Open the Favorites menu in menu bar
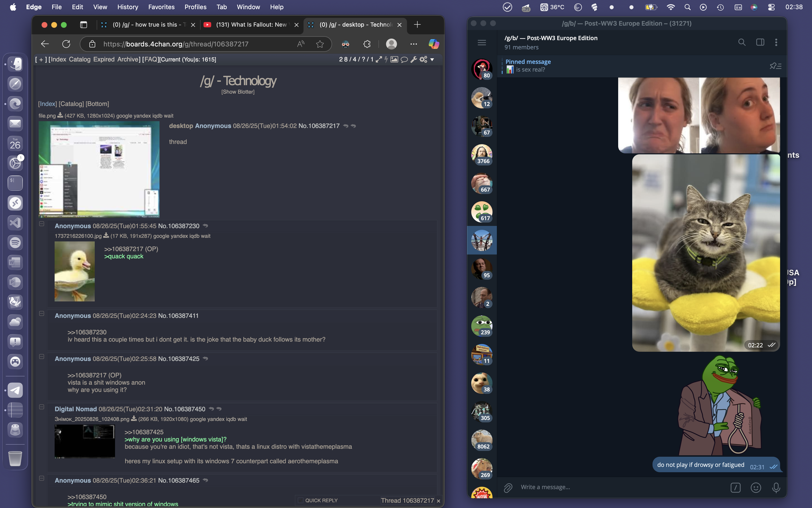This screenshot has width=812, height=508. pos(161,7)
